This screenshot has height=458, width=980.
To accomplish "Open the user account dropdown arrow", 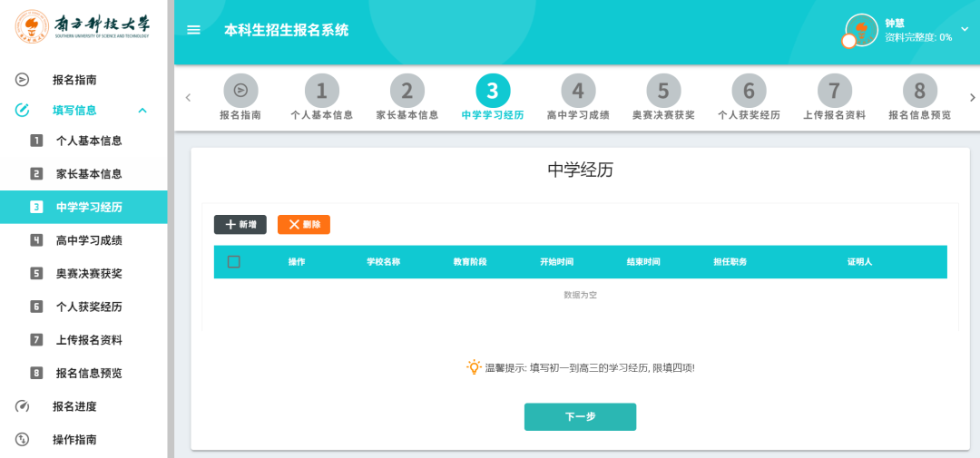I will click(965, 29).
